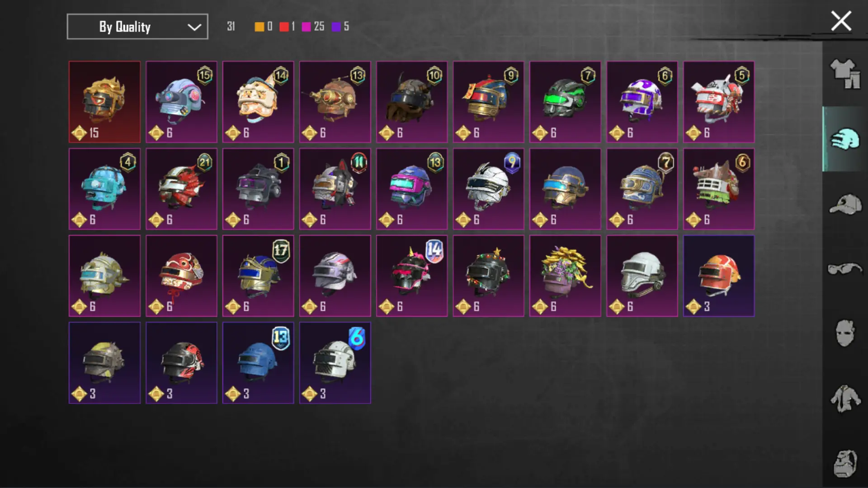This screenshot has height=488, width=868.
Task: Filter by orange quality swatch
Action: coord(259,27)
